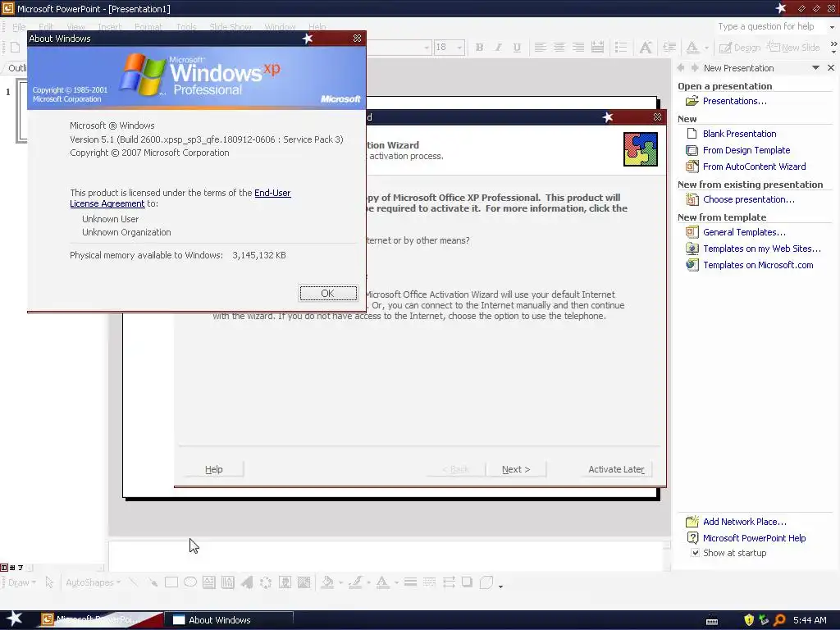Create a Blank Presentation from task pane
The height and width of the screenshot is (630, 840).
(739, 134)
